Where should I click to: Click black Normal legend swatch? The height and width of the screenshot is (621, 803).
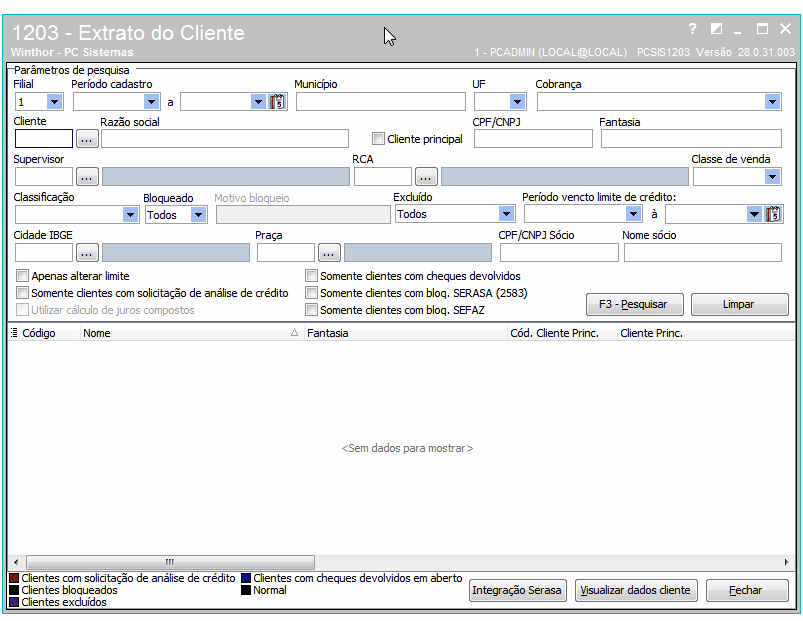pyautogui.click(x=246, y=590)
